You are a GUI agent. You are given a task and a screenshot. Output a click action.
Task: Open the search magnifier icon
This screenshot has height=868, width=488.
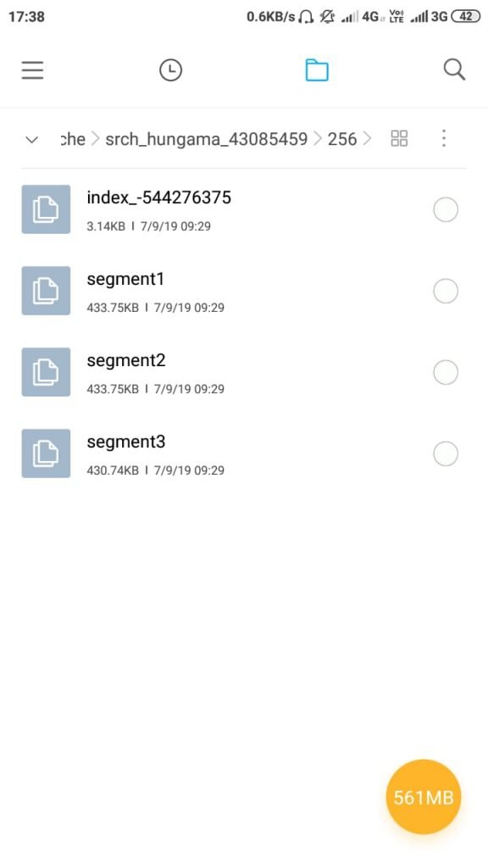point(454,70)
